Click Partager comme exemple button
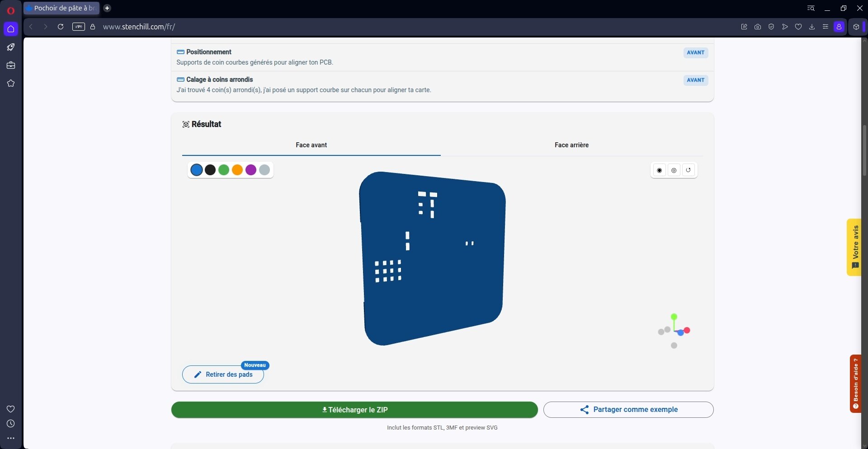This screenshot has height=449, width=868. coord(628,410)
